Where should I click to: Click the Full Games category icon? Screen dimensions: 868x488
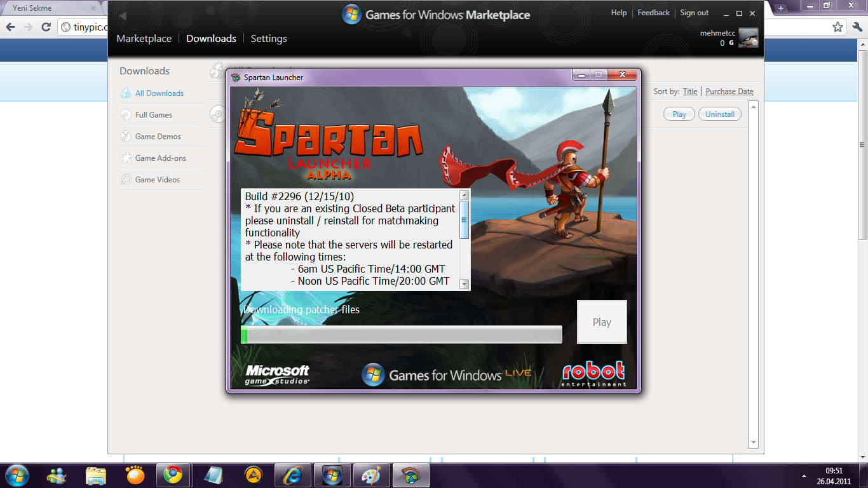pyautogui.click(x=126, y=115)
